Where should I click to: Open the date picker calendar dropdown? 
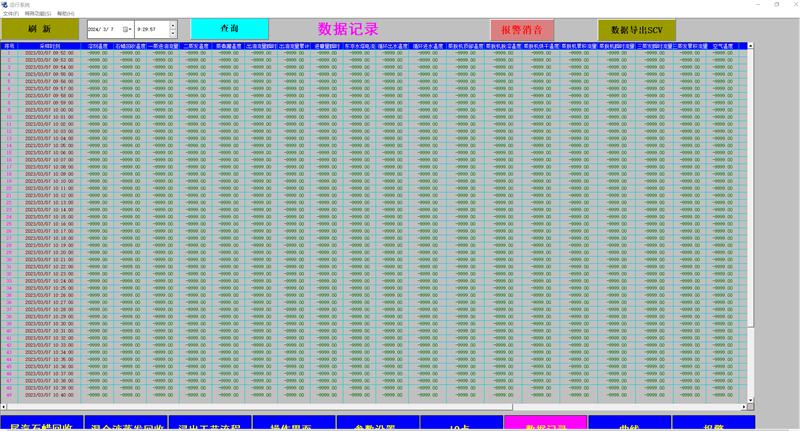point(127,29)
